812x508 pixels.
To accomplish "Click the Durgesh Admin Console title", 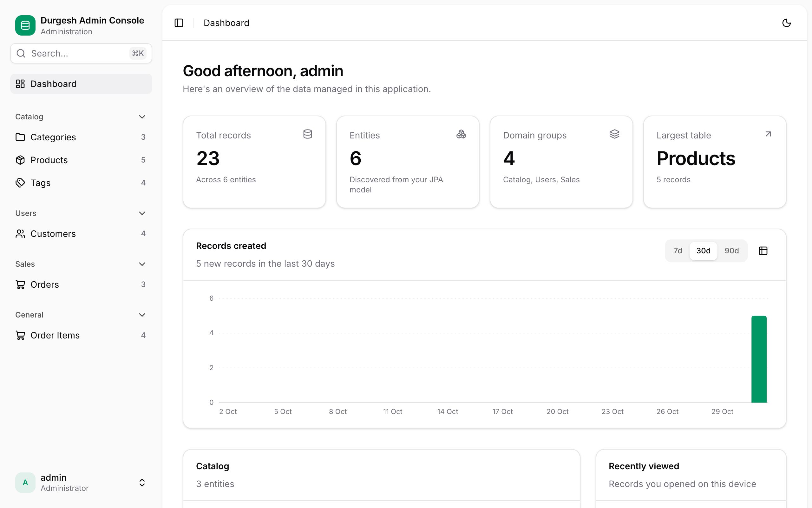I will [92, 20].
